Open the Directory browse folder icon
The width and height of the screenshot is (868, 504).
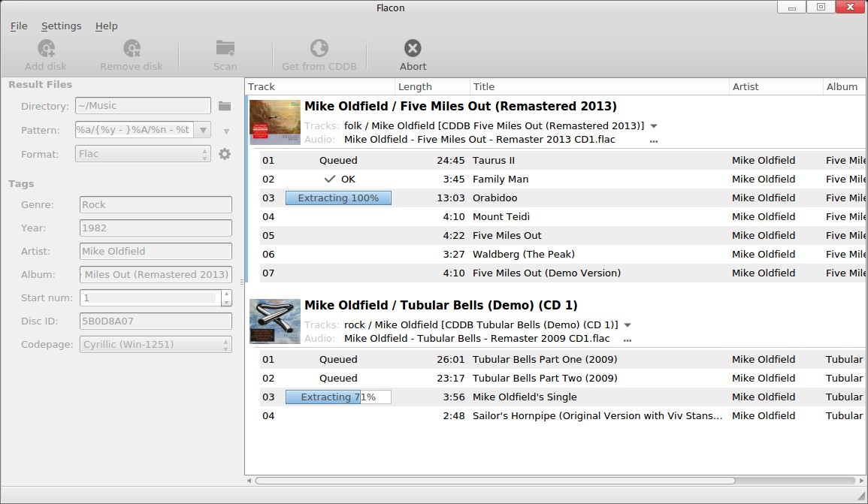click(224, 106)
